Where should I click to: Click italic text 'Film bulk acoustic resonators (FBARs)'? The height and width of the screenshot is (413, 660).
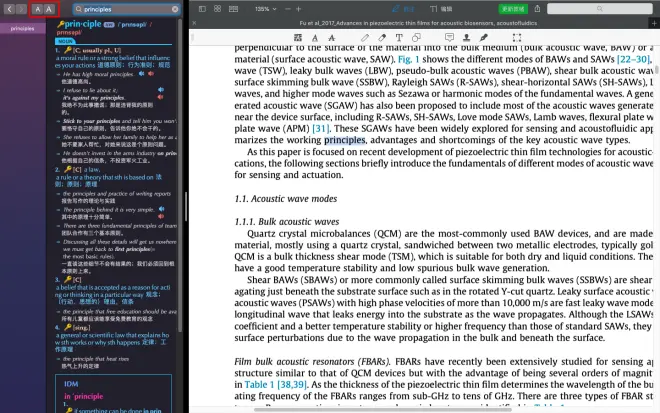pos(312,362)
